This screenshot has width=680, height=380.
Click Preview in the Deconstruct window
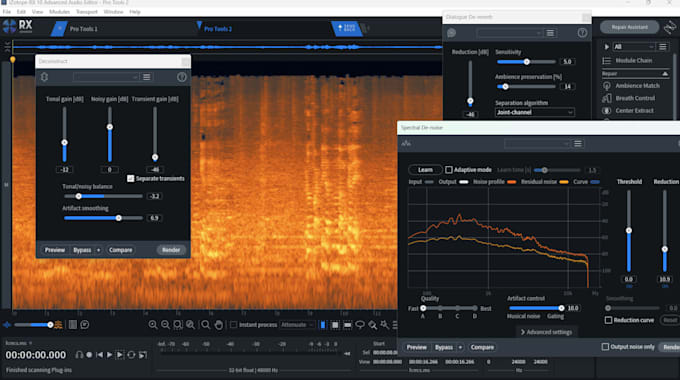coord(55,250)
